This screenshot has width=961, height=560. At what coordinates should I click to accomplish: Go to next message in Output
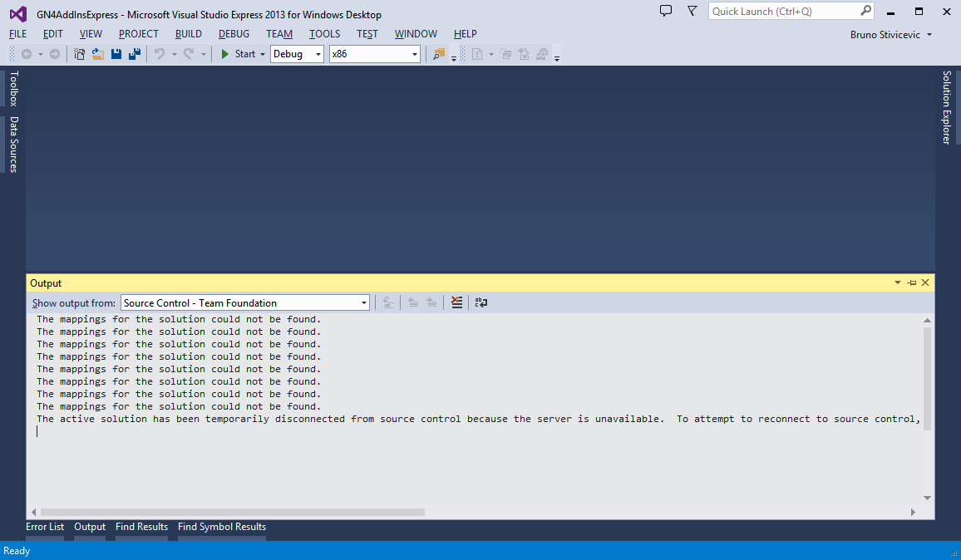click(x=431, y=302)
